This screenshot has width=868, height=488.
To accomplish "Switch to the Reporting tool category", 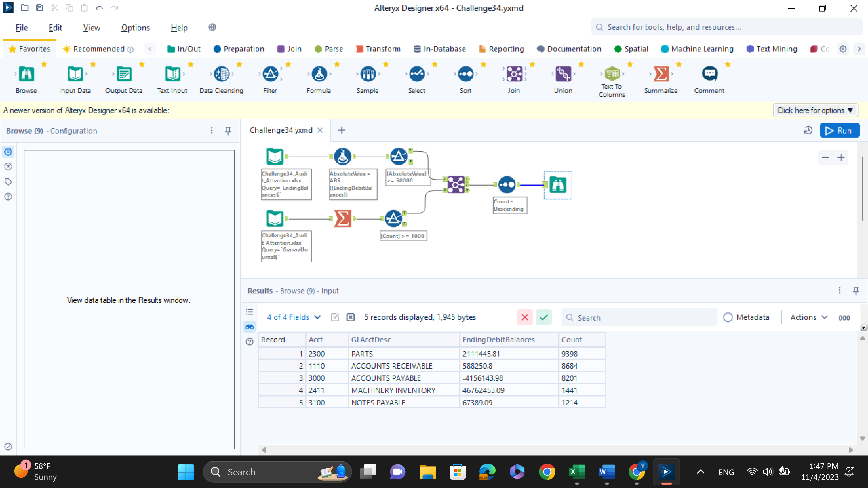I will [501, 49].
